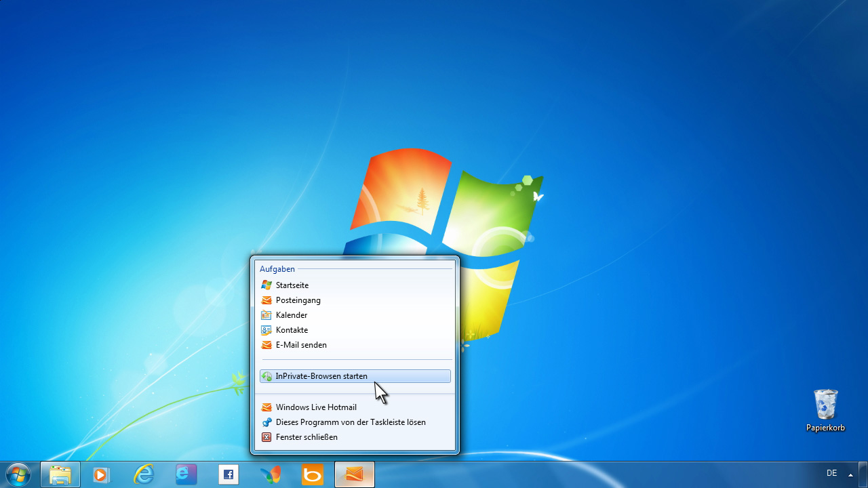The height and width of the screenshot is (488, 868).
Task: Open the Windows Start menu orb
Action: point(18,474)
